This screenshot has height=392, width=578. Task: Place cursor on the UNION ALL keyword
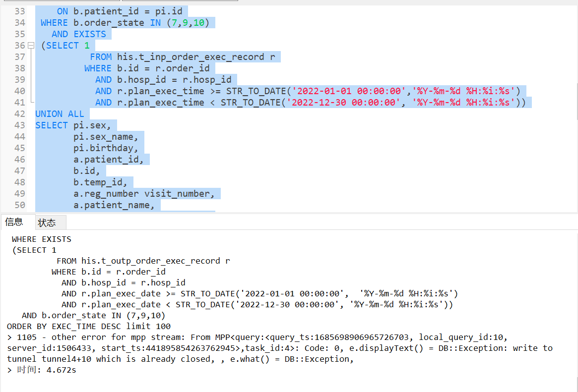click(x=59, y=113)
